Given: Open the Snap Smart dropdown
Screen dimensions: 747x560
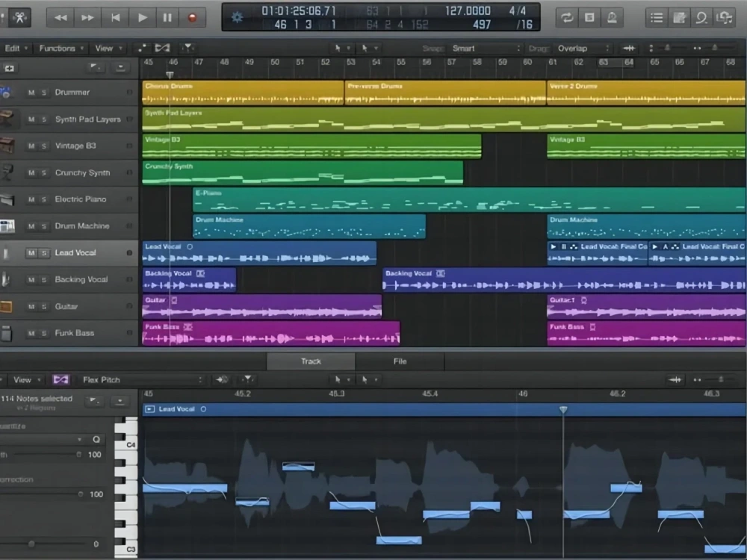Looking at the screenshot, I should [485, 48].
